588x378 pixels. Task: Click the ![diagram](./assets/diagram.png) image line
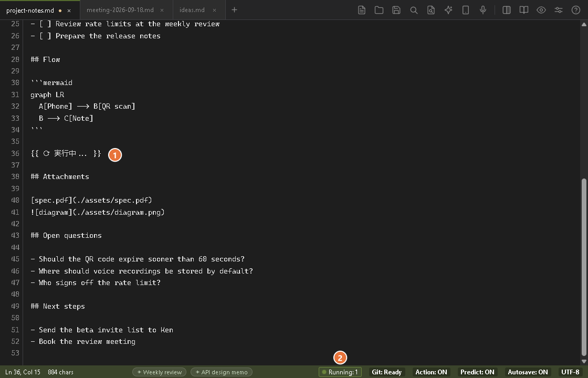pos(98,212)
